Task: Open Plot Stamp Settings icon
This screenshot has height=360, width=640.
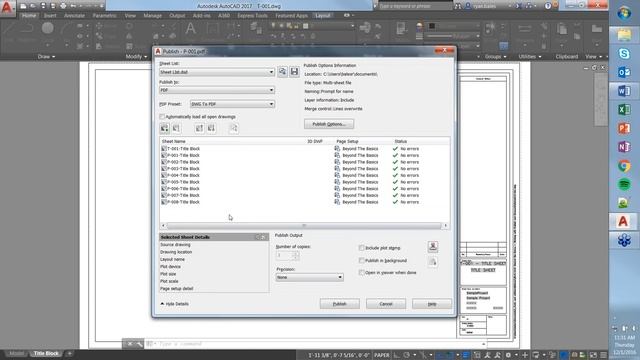Action: 433,246
